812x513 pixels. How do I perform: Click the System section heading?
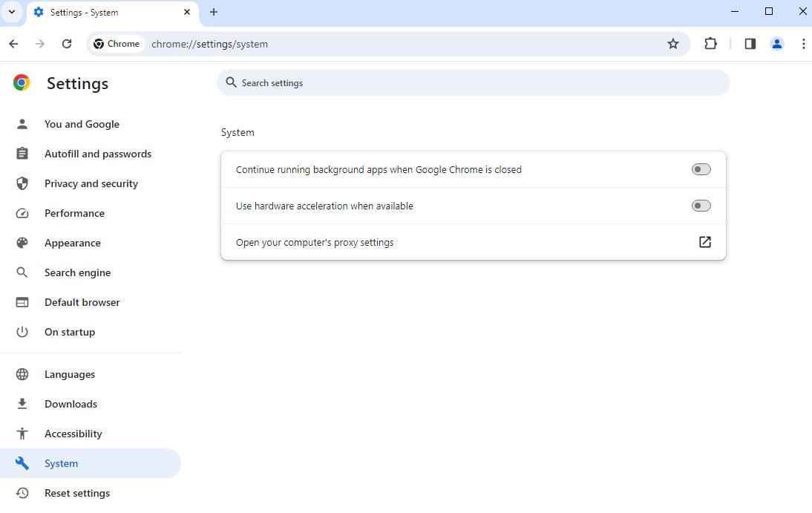(238, 133)
